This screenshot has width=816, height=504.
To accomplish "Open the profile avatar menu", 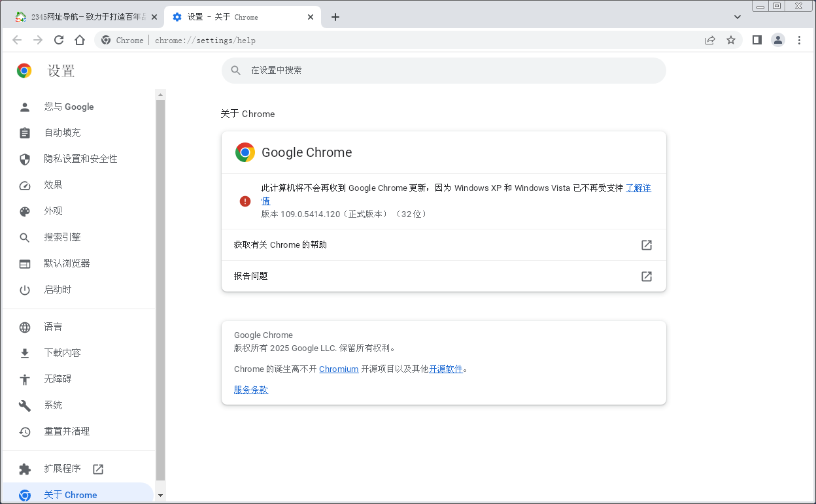I will coord(778,40).
